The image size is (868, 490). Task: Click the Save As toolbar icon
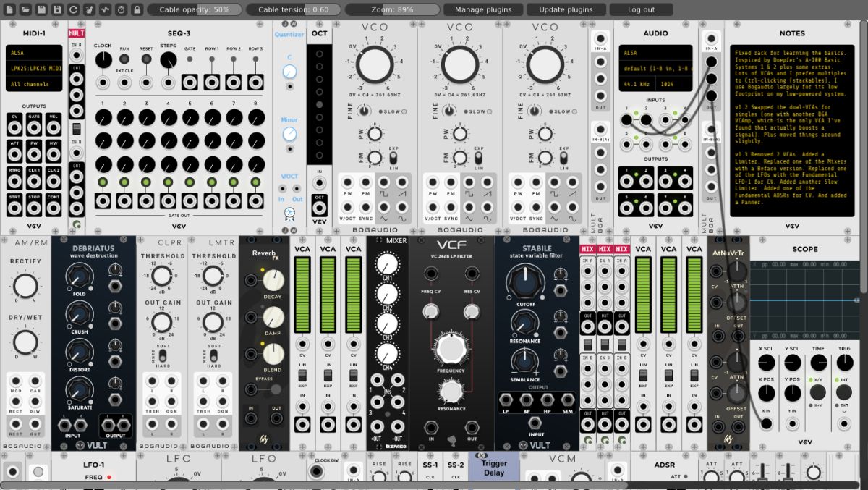click(x=57, y=9)
